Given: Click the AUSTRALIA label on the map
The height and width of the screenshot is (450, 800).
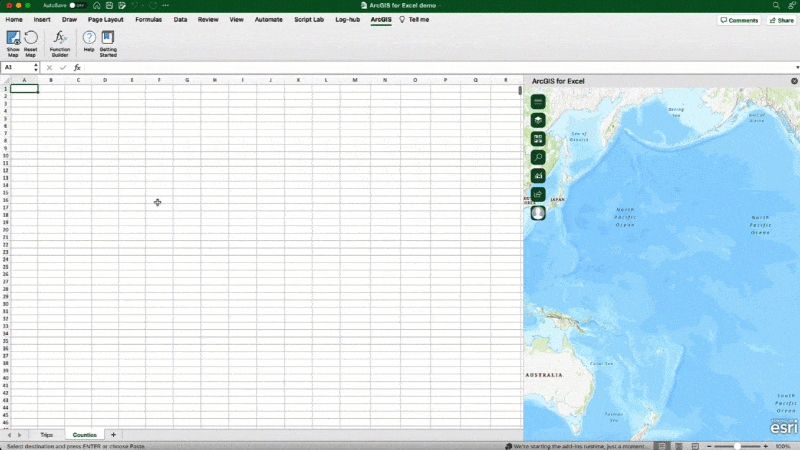Looking at the screenshot, I should [x=544, y=375].
